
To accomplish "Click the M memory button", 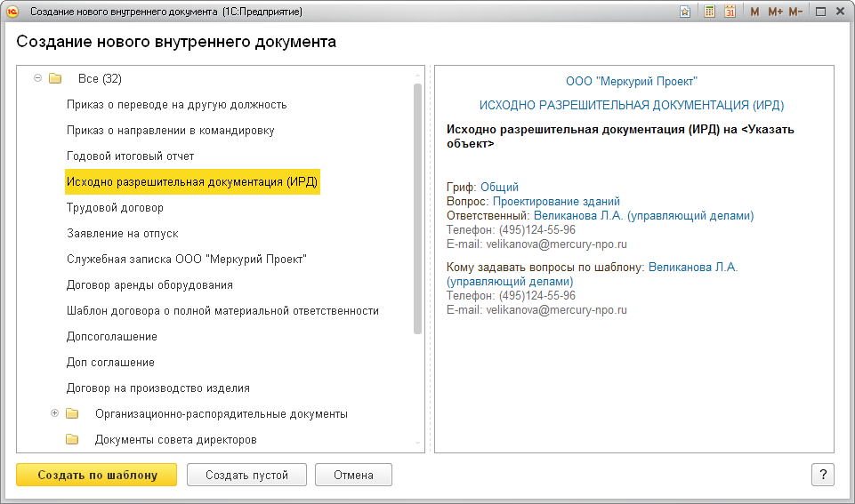I will pyautogui.click(x=755, y=12).
